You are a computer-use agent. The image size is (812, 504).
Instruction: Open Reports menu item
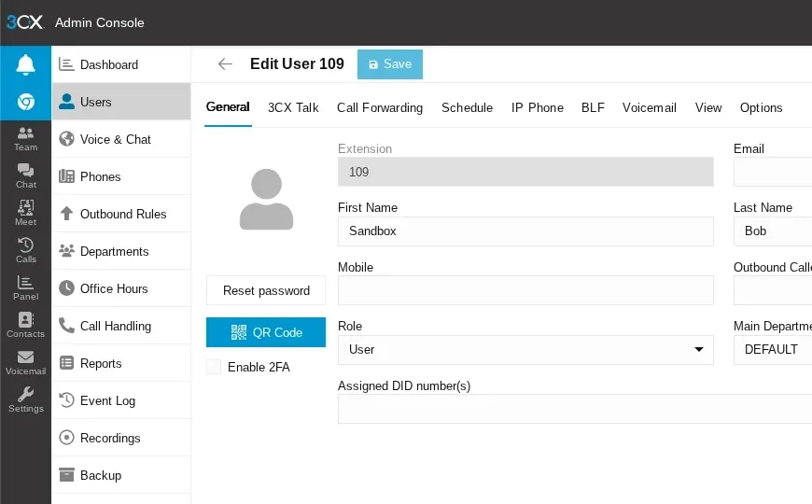(121, 363)
